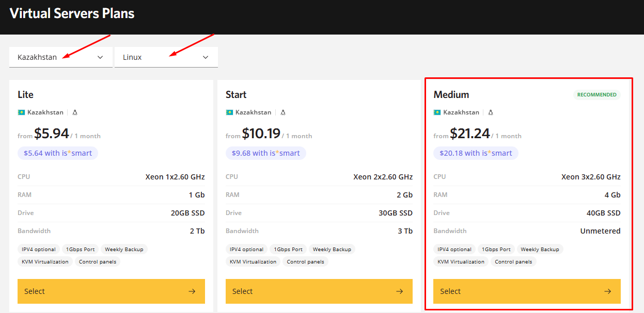Open the Kazakhstan location dropdown
Viewport: 644px width, 313px height.
60,57
